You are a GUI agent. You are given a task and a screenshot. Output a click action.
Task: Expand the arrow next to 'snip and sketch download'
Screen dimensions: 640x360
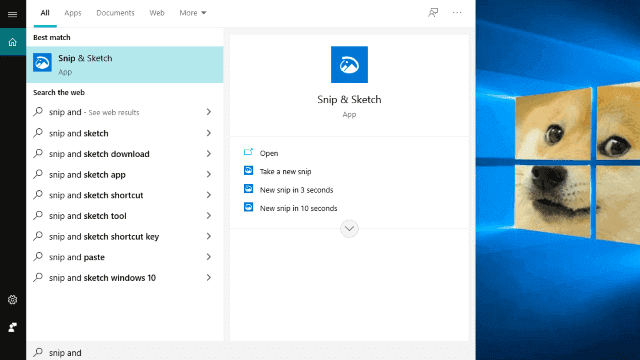coord(209,154)
